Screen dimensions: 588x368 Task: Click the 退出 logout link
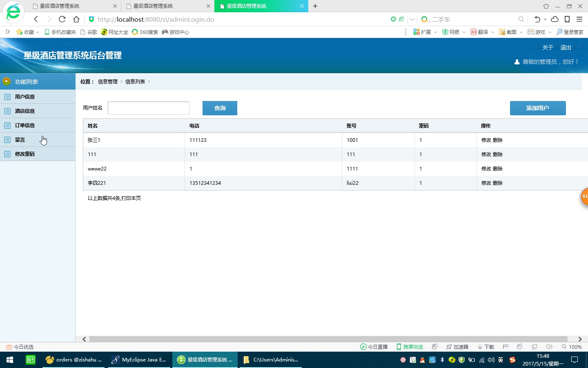tap(566, 47)
